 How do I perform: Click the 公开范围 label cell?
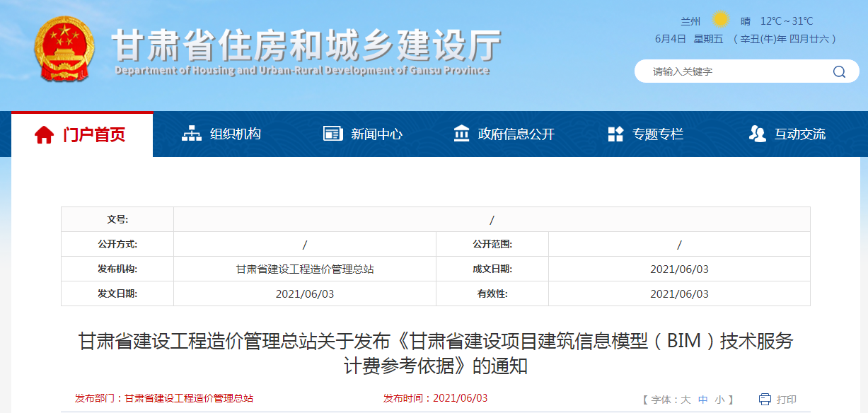(x=492, y=244)
